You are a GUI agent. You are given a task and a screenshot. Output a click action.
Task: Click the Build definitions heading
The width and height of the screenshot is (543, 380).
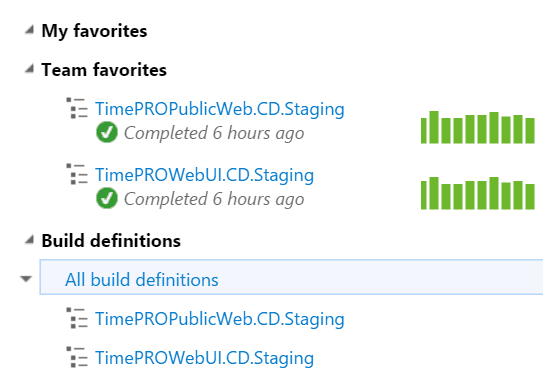[111, 240]
